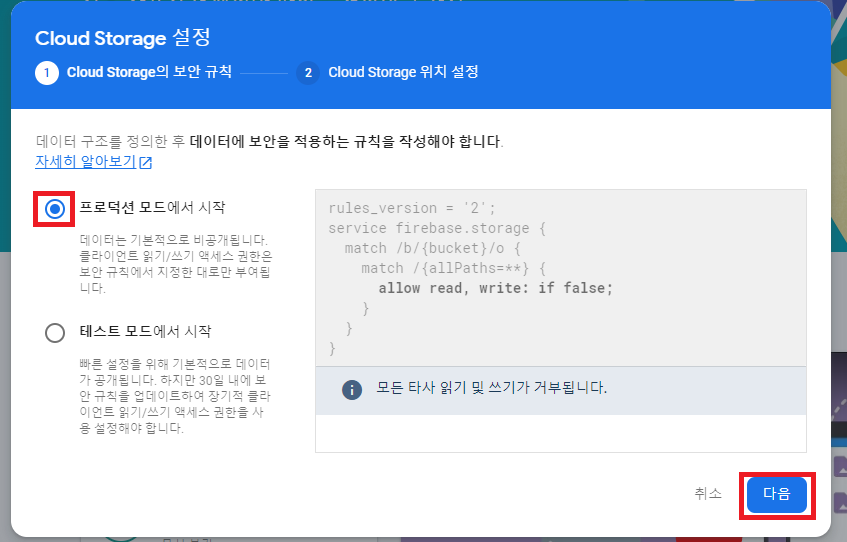The width and height of the screenshot is (847, 542).
Task: Click the 'match /b/{bucket}/o {' code line
Action: (x=433, y=248)
